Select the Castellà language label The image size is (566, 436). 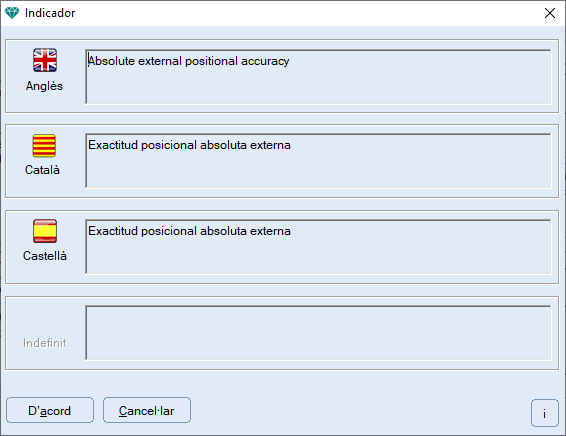coord(45,256)
